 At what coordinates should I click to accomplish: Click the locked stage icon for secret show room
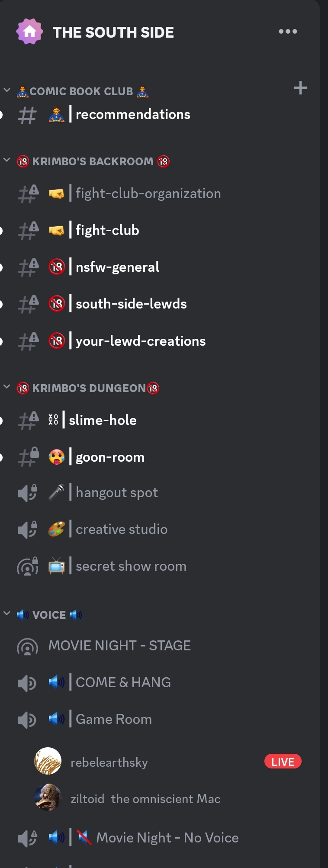pyautogui.click(x=27, y=566)
